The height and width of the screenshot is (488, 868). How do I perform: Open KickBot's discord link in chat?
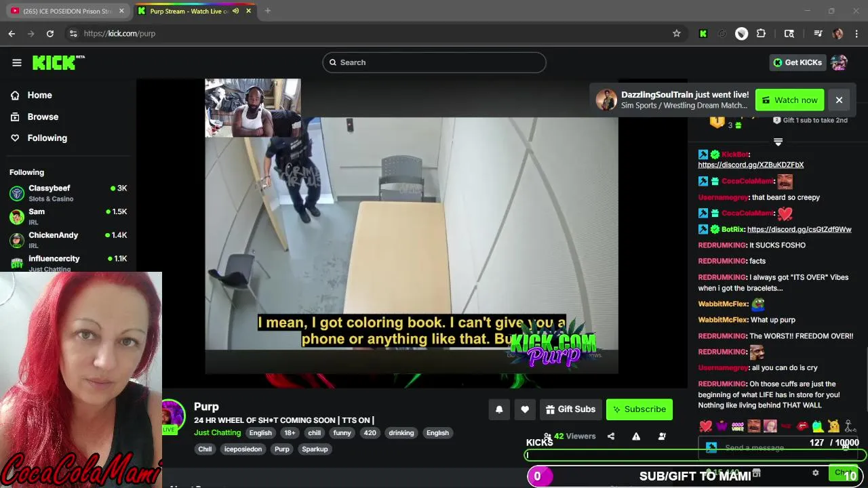751,165
